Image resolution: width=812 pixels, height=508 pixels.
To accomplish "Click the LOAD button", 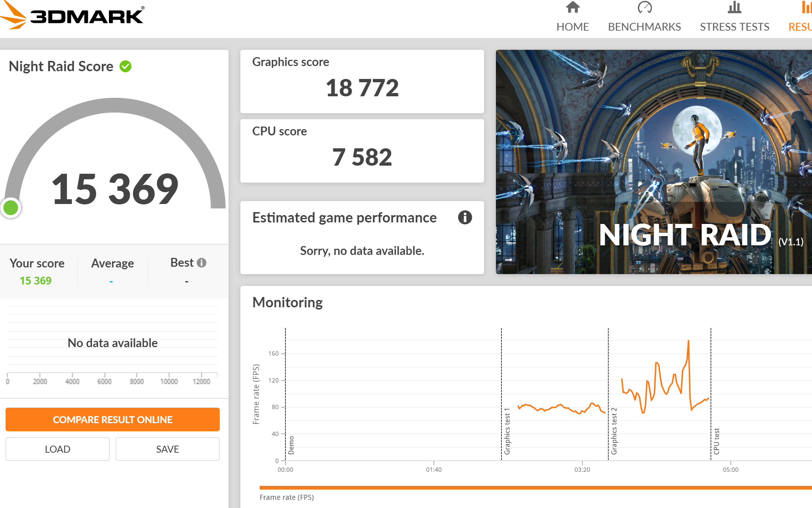I will tap(58, 449).
